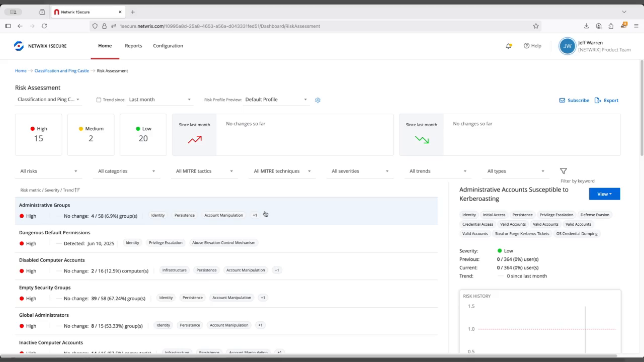
Task: Follow the Home breadcrumb link
Action: 21,71
